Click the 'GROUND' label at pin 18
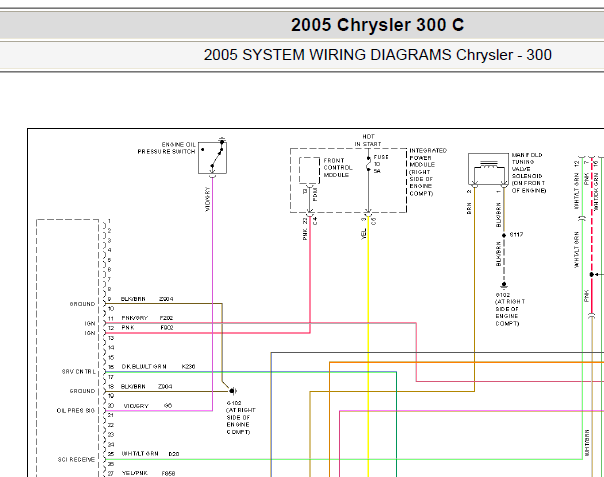The image size is (604, 477). click(82, 391)
